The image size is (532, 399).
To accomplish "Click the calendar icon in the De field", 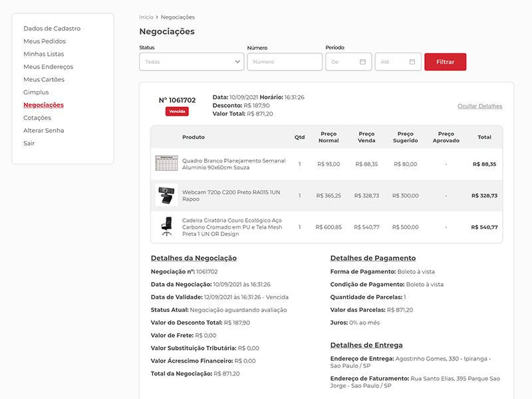I will 362,62.
